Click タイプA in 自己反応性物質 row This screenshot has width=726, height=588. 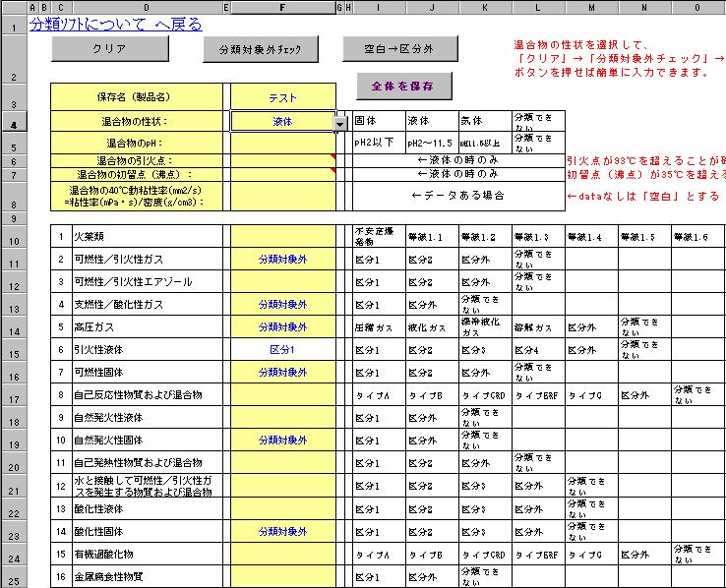point(379,395)
